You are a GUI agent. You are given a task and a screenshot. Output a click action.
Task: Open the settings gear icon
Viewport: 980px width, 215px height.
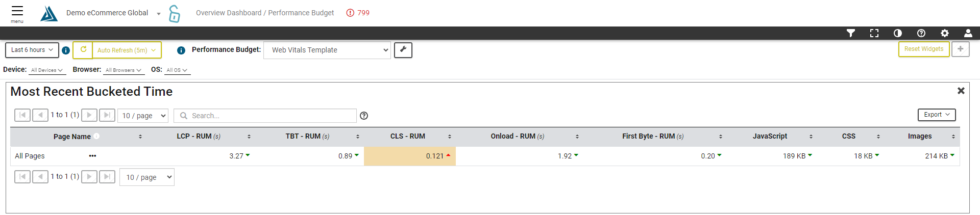945,33
